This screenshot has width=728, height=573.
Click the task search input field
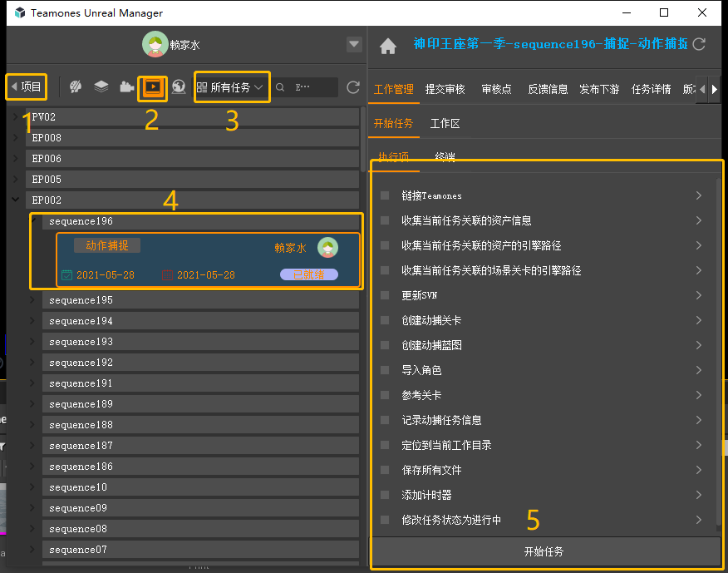[313, 86]
